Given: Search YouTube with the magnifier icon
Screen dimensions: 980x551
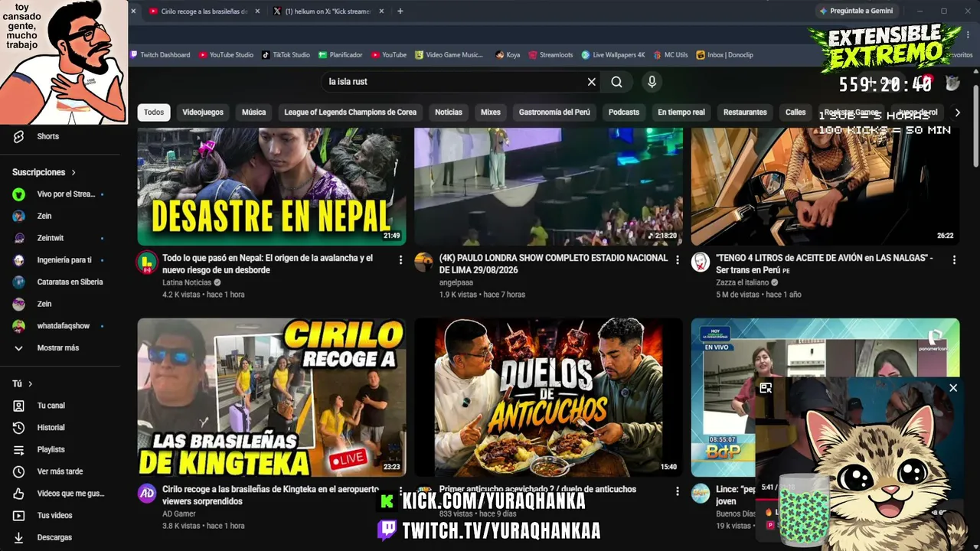Looking at the screenshot, I should coord(616,82).
